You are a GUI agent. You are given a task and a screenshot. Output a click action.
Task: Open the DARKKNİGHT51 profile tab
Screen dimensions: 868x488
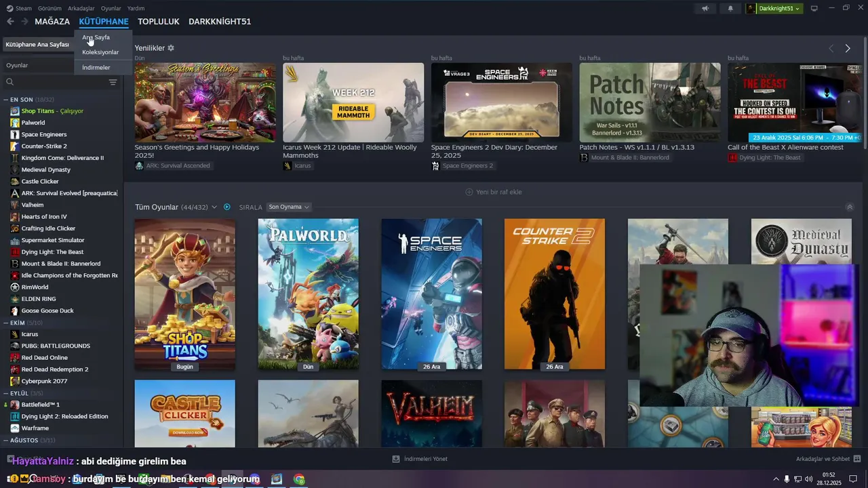(220, 22)
